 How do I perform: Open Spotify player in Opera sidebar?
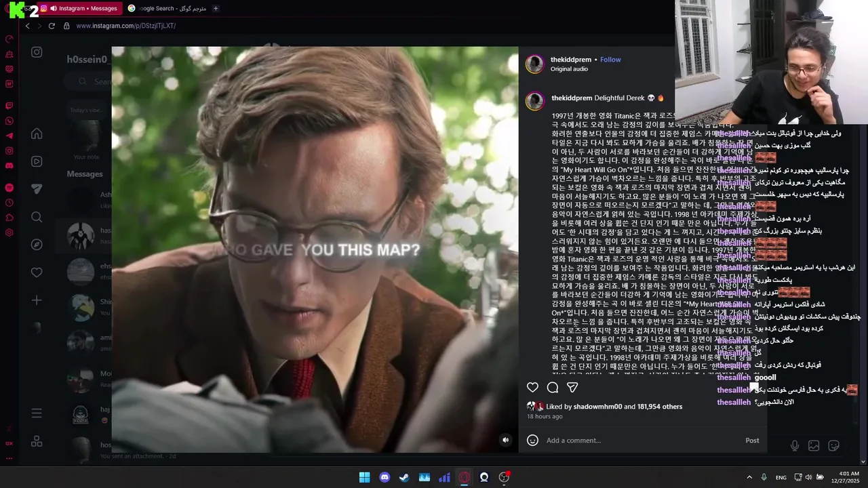[9, 188]
